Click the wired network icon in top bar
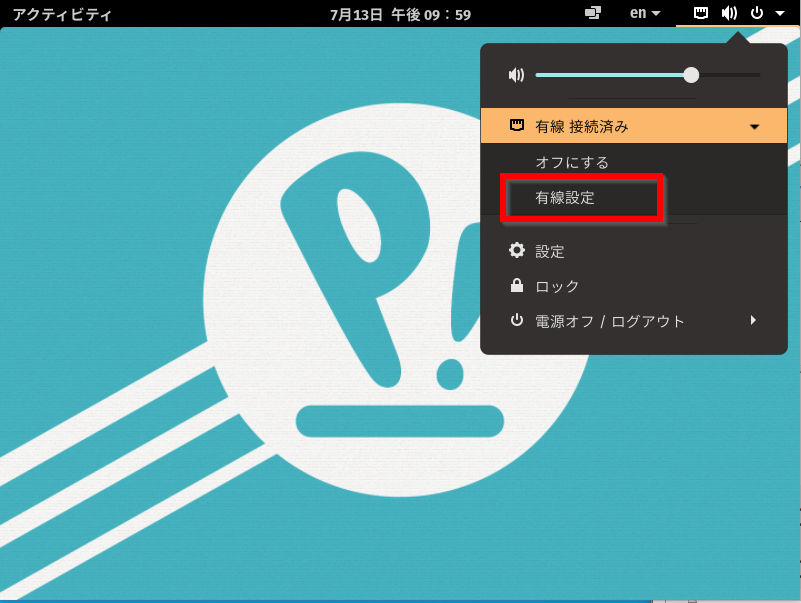This screenshot has width=801, height=603. click(x=700, y=13)
